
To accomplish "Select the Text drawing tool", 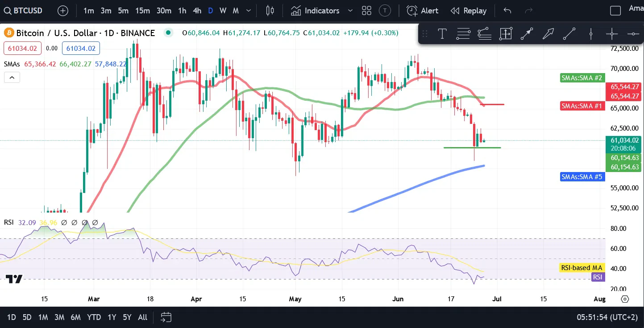I will tap(442, 33).
